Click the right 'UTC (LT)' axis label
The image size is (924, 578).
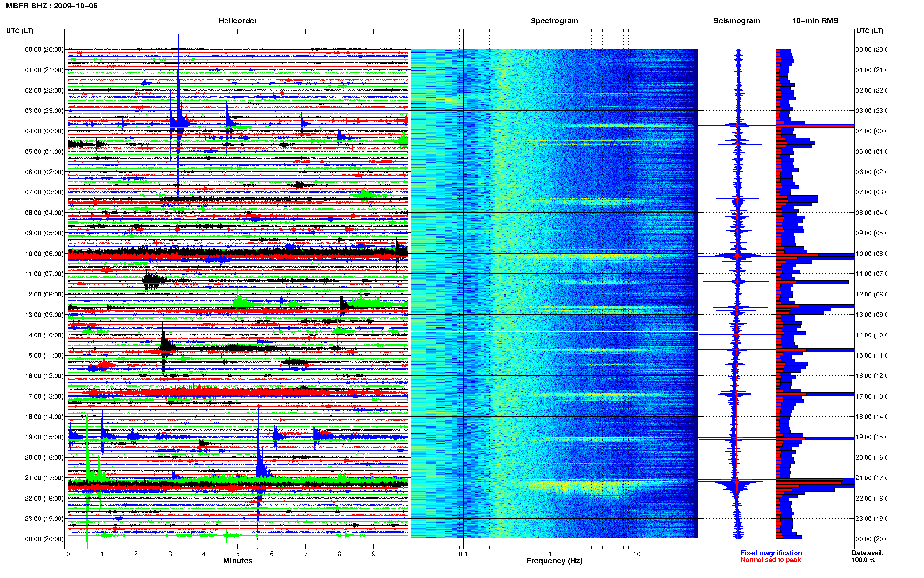click(x=870, y=31)
